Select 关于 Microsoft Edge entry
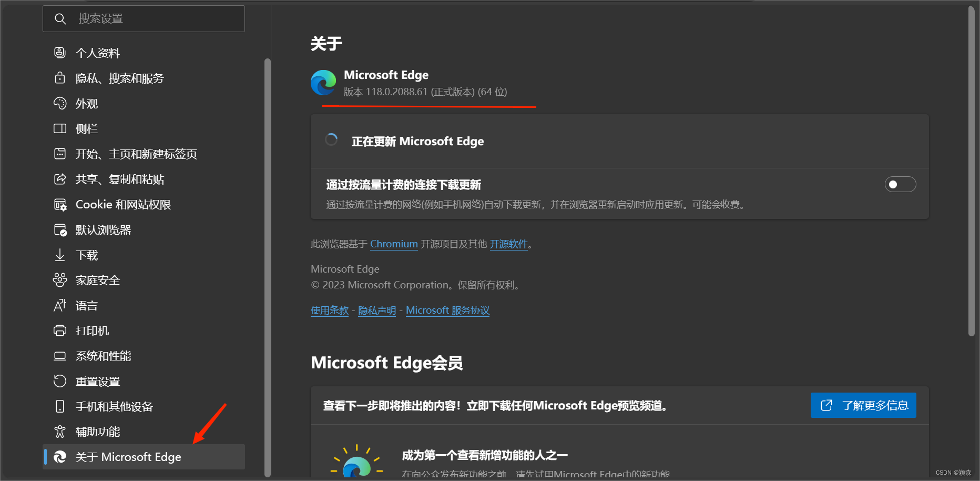 point(144,457)
